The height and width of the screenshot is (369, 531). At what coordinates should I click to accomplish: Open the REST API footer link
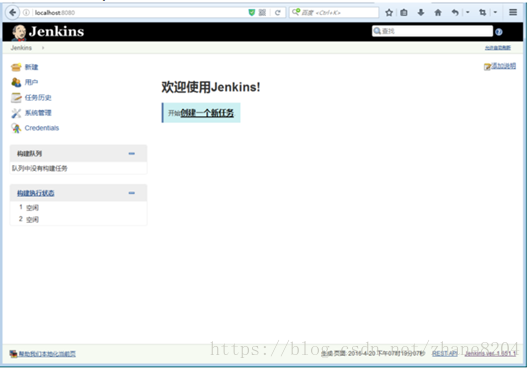(445, 353)
